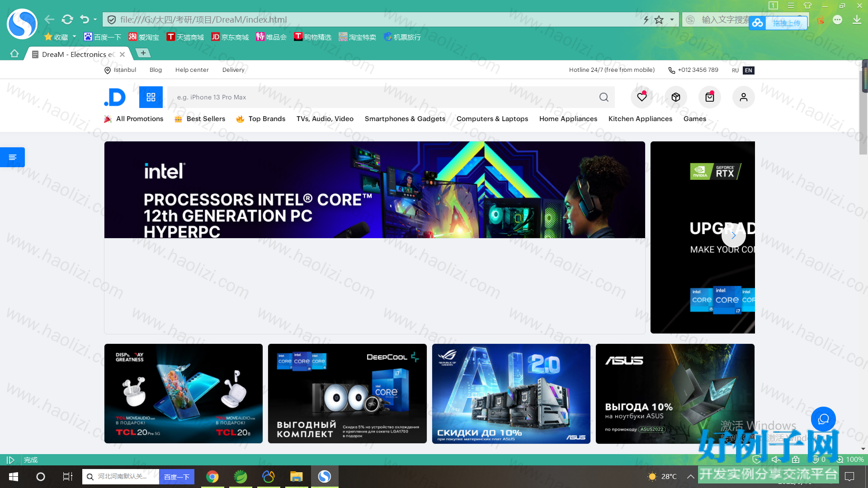Open the wishlist heart icon

click(x=642, y=97)
